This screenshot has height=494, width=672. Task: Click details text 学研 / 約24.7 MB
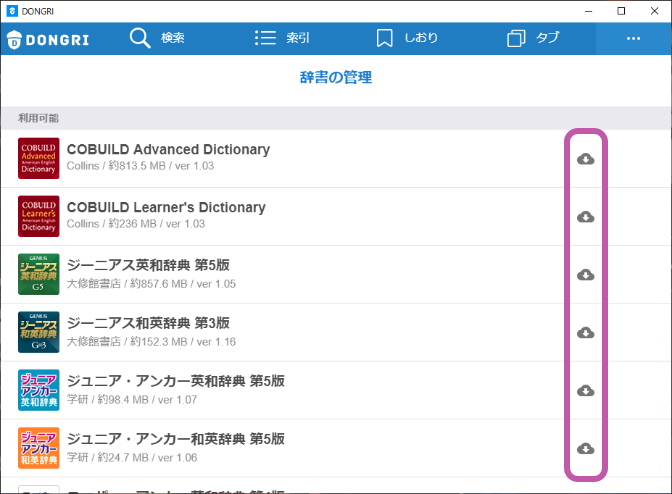coord(108,457)
